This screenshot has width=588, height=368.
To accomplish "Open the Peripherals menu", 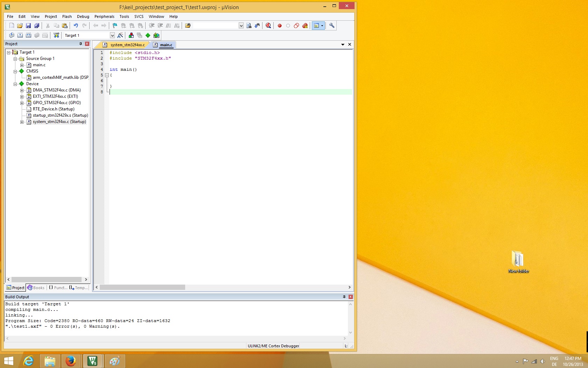I will 104,16.
